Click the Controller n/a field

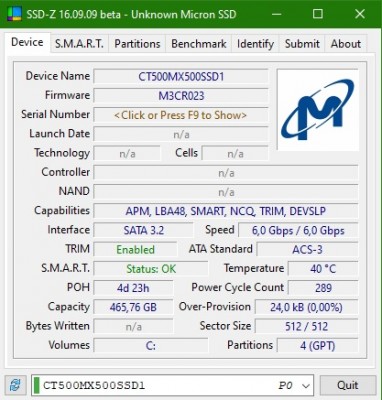click(226, 173)
